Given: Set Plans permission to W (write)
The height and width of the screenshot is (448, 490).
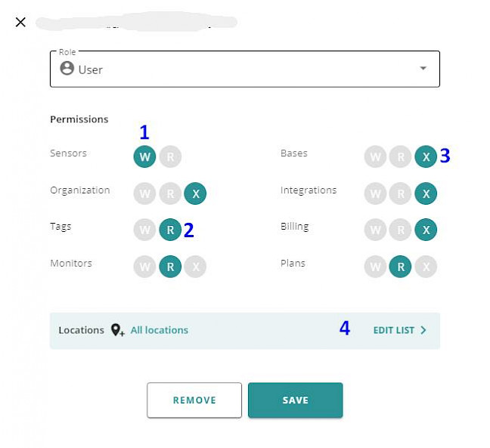Looking at the screenshot, I should [375, 267].
